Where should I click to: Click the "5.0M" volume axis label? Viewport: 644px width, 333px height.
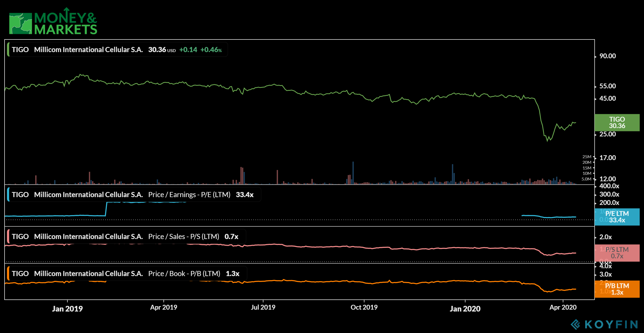(x=586, y=179)
